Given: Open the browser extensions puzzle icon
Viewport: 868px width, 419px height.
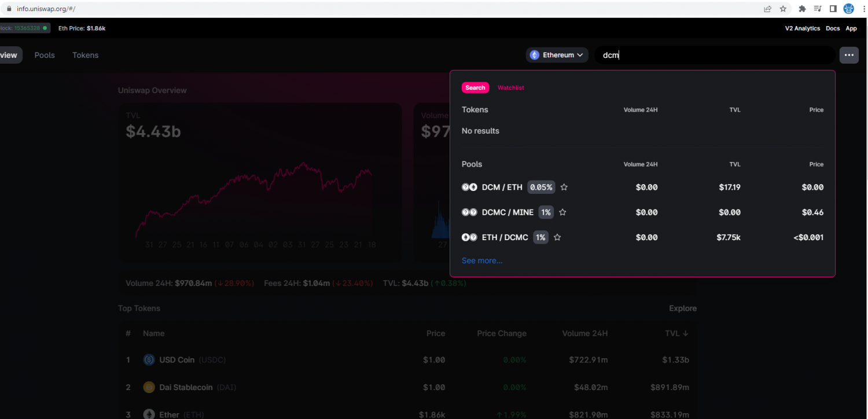Looking at the screenshot, I should (x=802, y=9).
